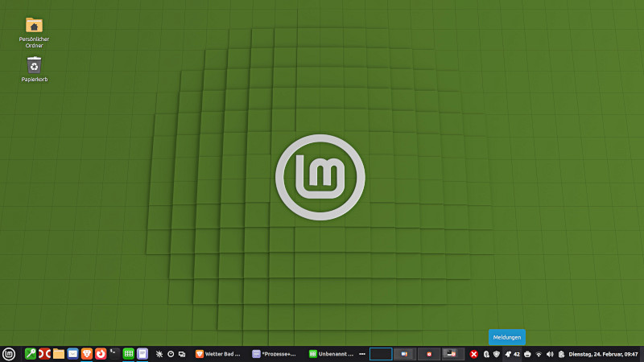Launch the green key password manager icon
Viewport: 644px width, 362px height.
click(31, 354)
